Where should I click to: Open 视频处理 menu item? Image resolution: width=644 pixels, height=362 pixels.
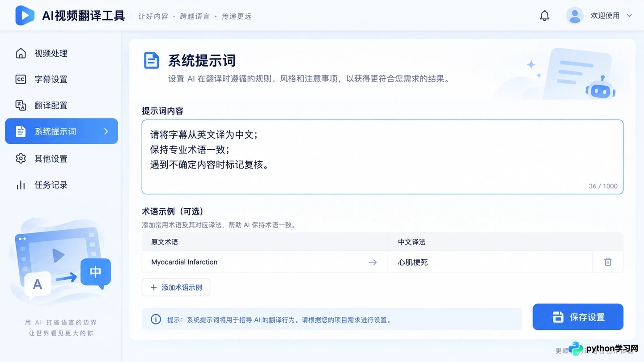coord(61,53)
